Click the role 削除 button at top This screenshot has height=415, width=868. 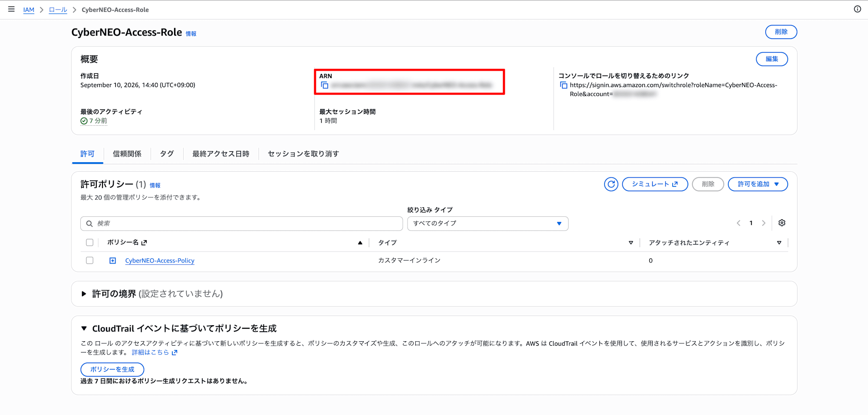tap(781, 32)
